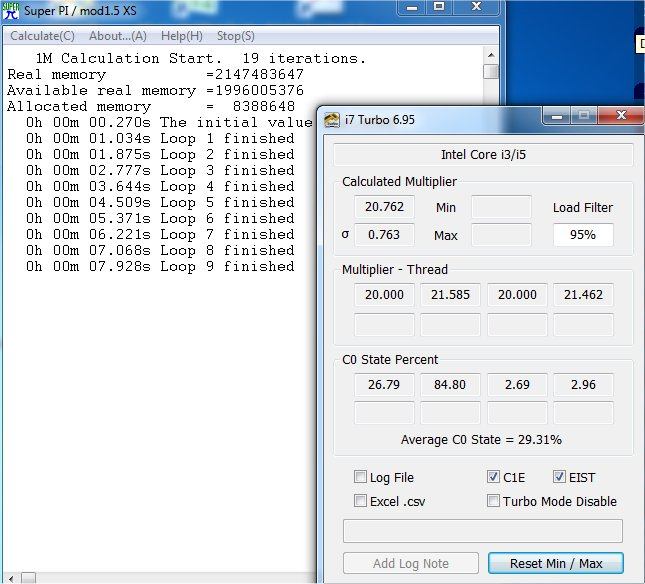Open the Calculate(C) menu

pos(42,36)
